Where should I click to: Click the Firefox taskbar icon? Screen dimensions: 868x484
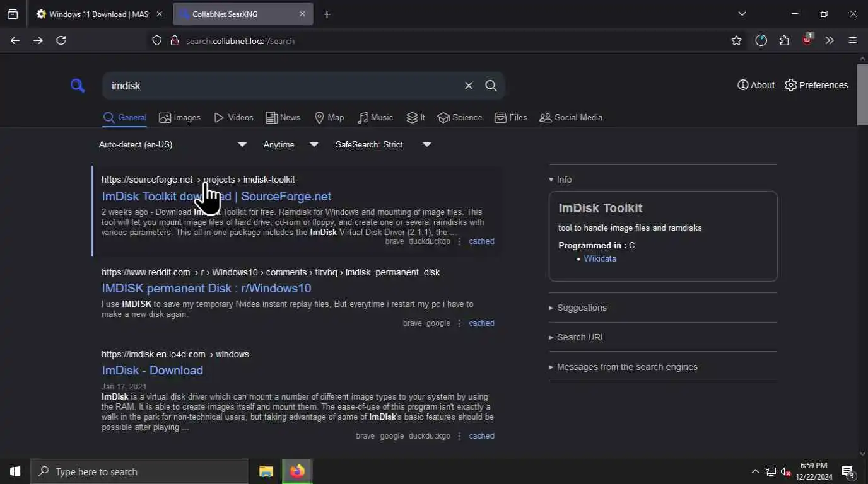click(x=297, y=471)
